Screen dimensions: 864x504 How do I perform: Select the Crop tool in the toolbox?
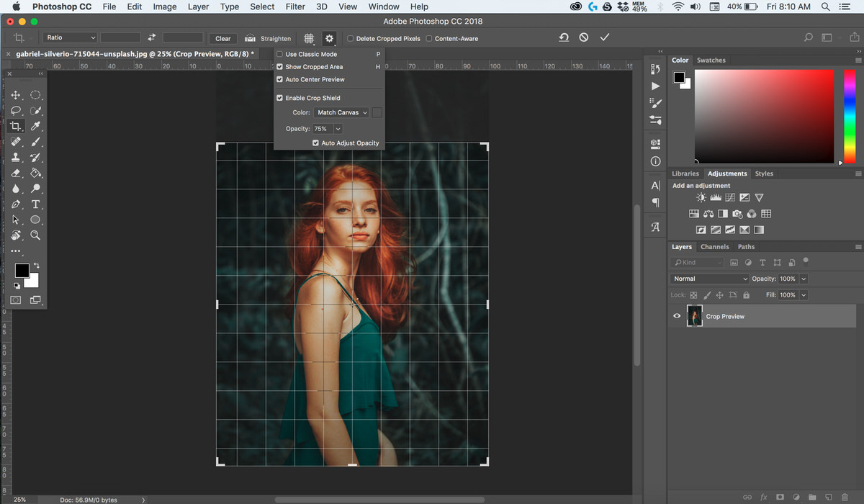(16, 126)
